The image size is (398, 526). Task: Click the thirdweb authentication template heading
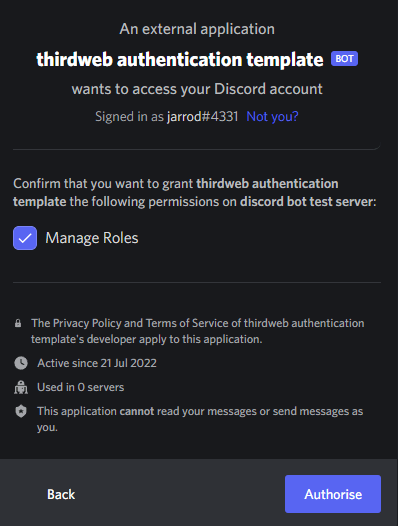180,59
